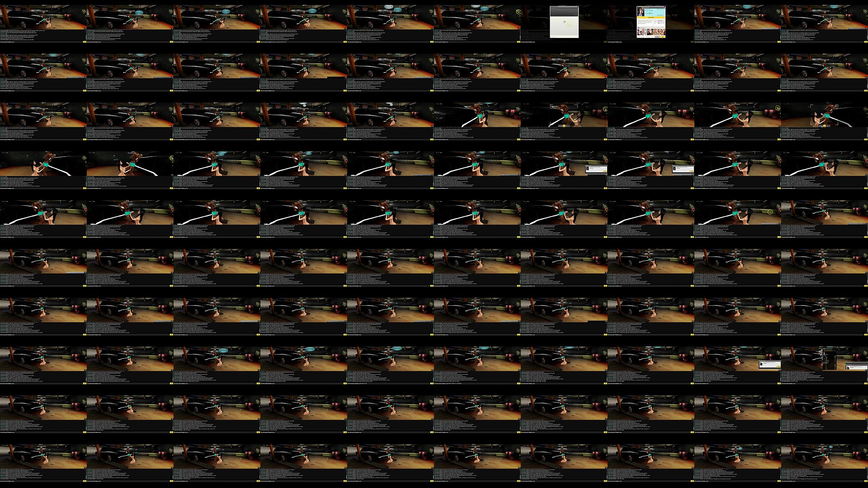Click the yellow cursor ring near scene edge
This screenshot has width=868, height=488.
point(770,212)
